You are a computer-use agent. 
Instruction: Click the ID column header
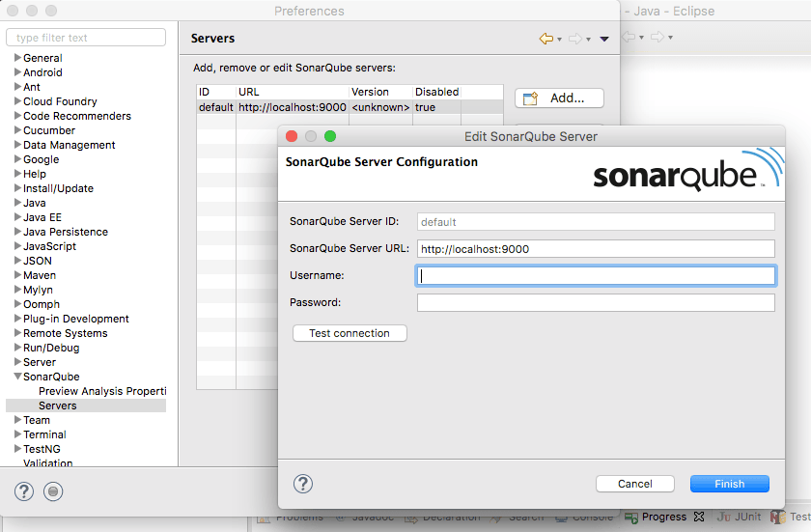[216, 92]
